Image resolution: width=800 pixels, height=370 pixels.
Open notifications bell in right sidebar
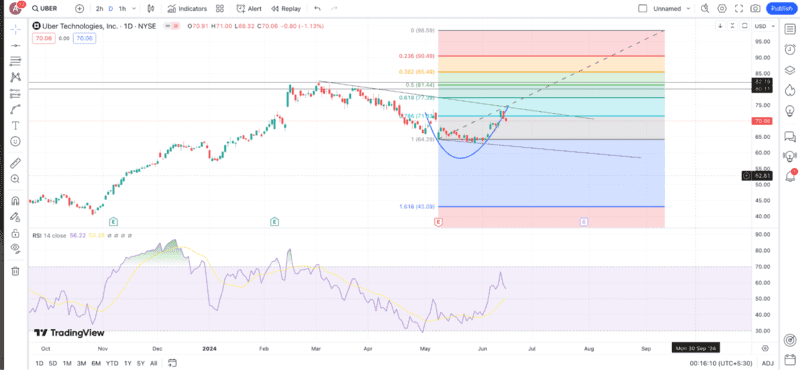pyautogui.click(x=789, y=176)
